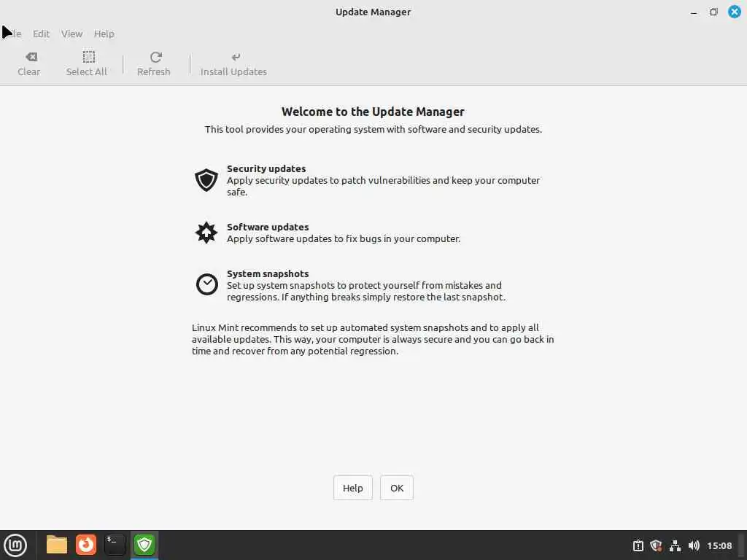The width and height of the screenshot is (747, 560).
Task: Close the Update Manager window
Action: tap(735, 12)
